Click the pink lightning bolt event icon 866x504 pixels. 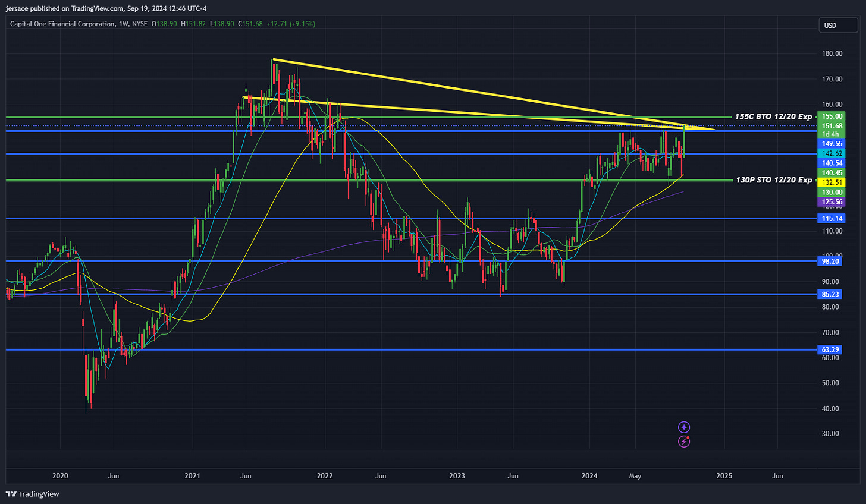point(684,441)
